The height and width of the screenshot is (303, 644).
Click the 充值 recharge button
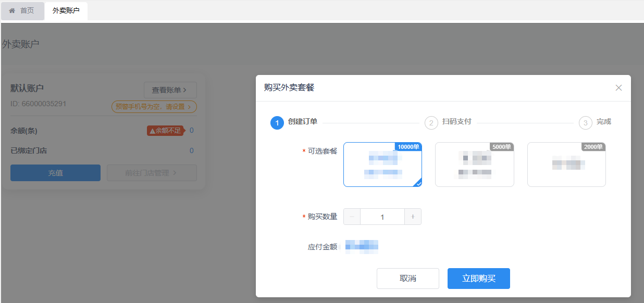(55, 173)
